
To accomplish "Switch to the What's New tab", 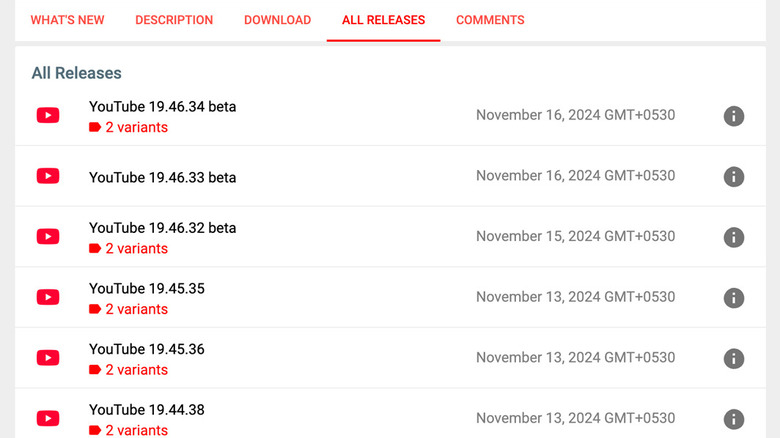I will tap(67, 20).
